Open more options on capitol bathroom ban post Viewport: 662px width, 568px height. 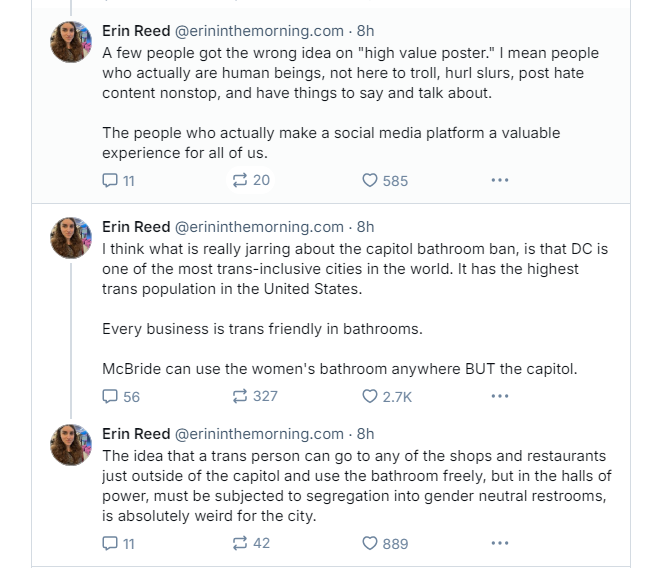point(499,396)
